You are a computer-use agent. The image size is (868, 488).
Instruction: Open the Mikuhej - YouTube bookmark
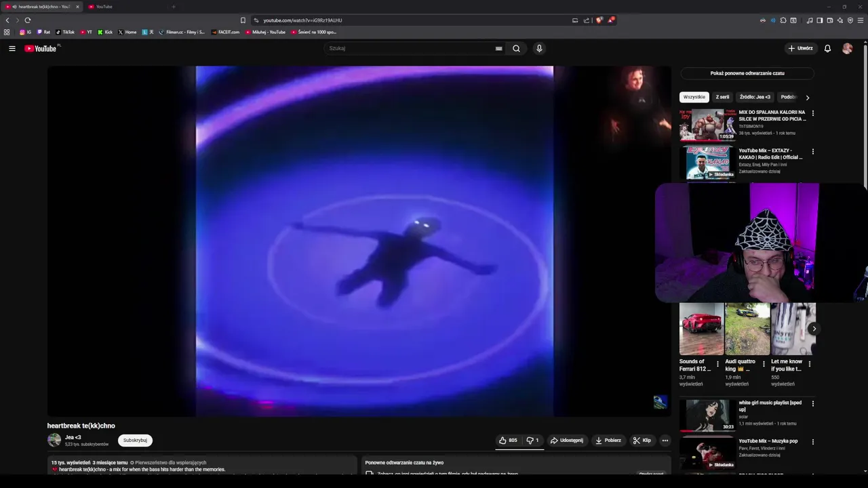[x=266, y=32]
